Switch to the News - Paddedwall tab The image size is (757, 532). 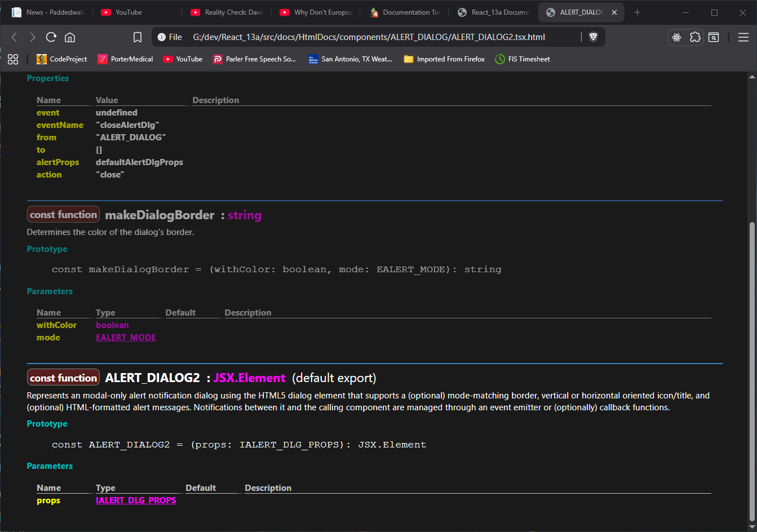coord(48,12)
